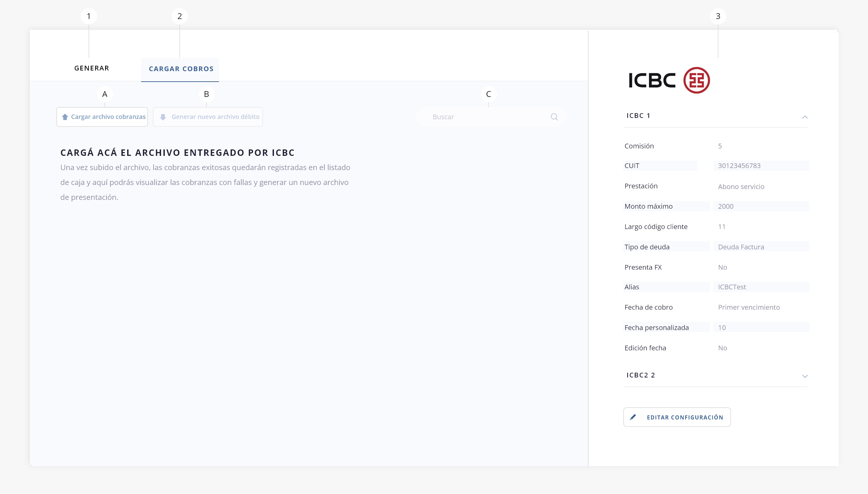868x494 pixels.
Task: Click the Comisión value 5
Action: coord(719,146)
